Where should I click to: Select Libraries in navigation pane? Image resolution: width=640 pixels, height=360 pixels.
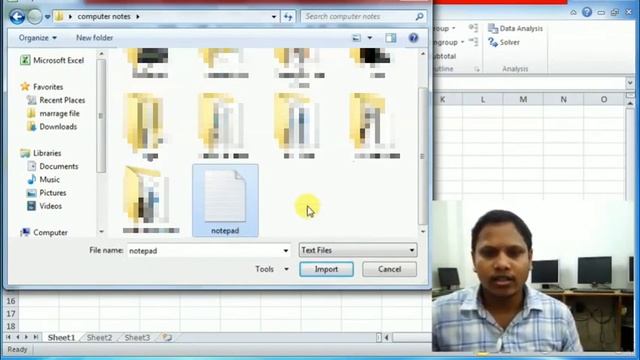click(41, 153)
